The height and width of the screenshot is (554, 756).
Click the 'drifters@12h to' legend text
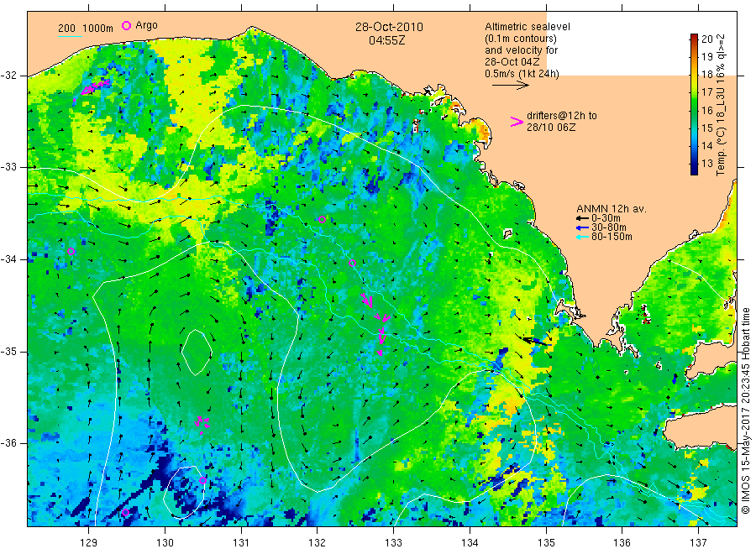coord(562,116)
